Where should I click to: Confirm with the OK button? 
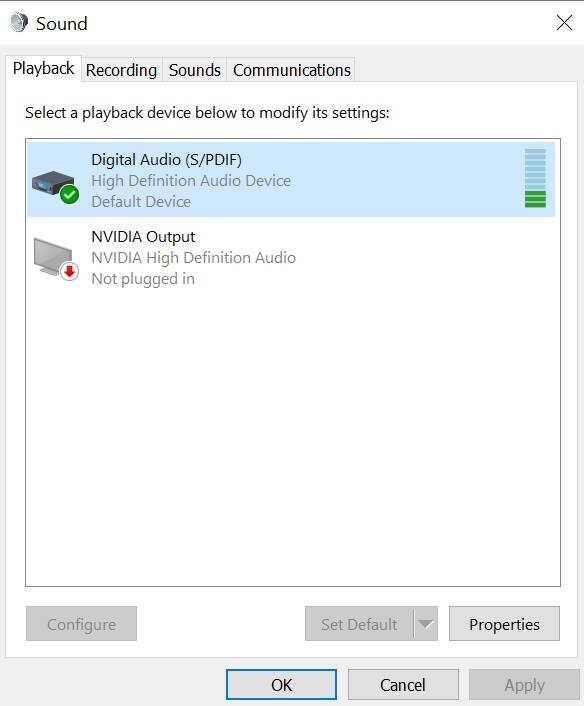[x=281, y=685]
